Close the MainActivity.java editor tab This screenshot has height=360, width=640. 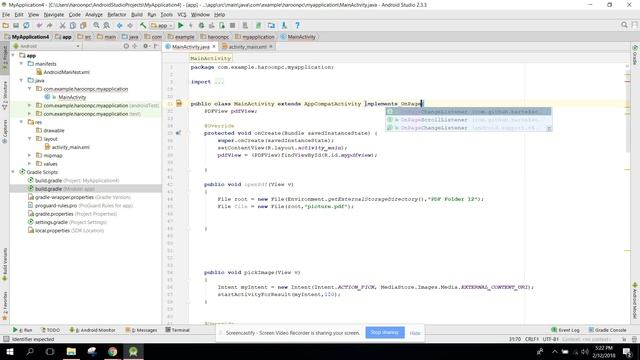(214, 47)
